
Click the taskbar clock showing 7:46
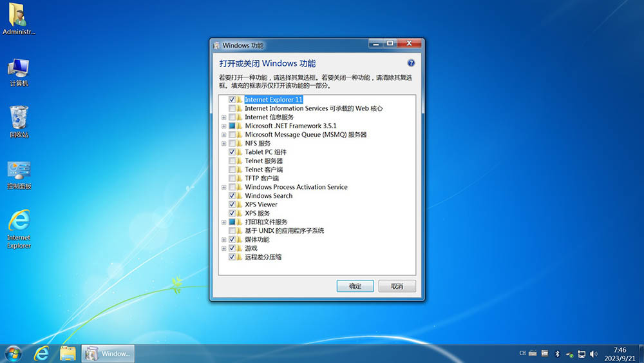pyautogui.click(x=620, y=353)
